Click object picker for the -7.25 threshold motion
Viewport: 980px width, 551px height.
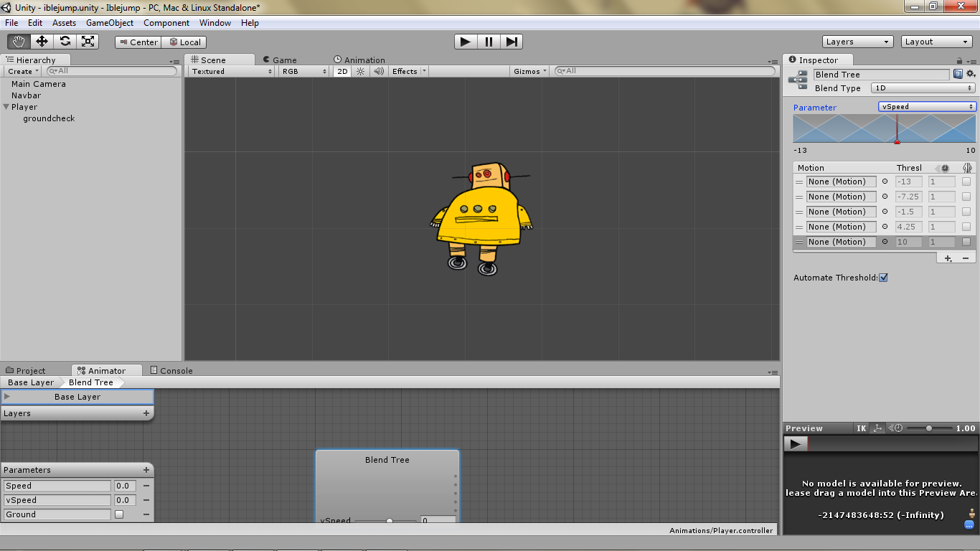coord(885,197)
